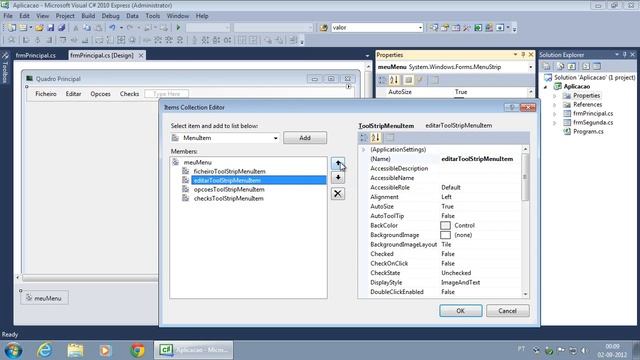Select opcoesToolStripMenuItem in Members list
This screenshot has width=640, height=360.
(229, 189)
